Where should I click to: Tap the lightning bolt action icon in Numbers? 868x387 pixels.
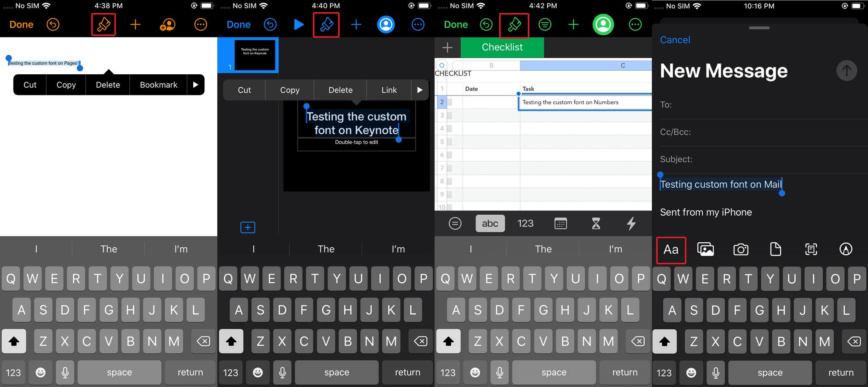pyautogui.click(x=631, y=224)
